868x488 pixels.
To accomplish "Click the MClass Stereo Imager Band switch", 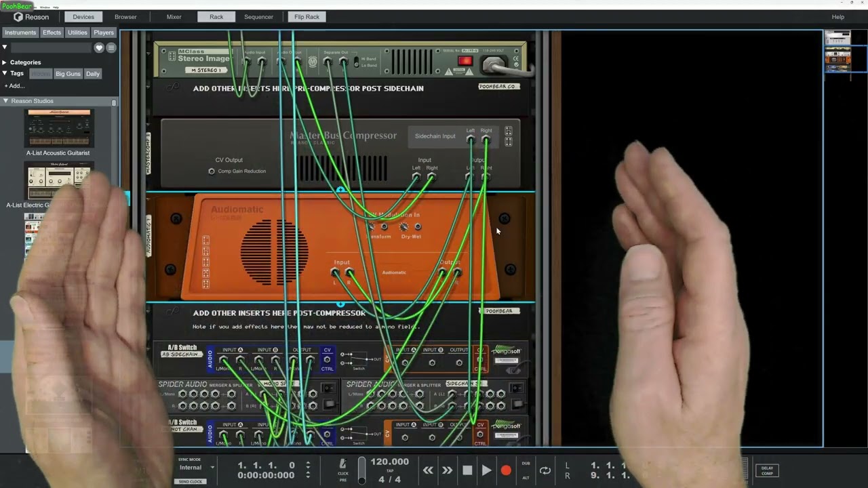I will [355, 62].
